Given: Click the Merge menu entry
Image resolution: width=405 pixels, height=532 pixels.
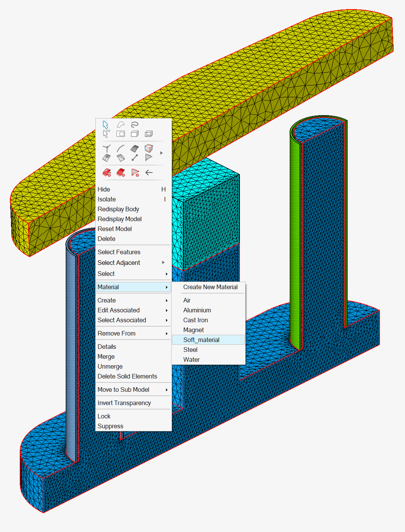Looking at the screenshot, I should tap(134, 356).
